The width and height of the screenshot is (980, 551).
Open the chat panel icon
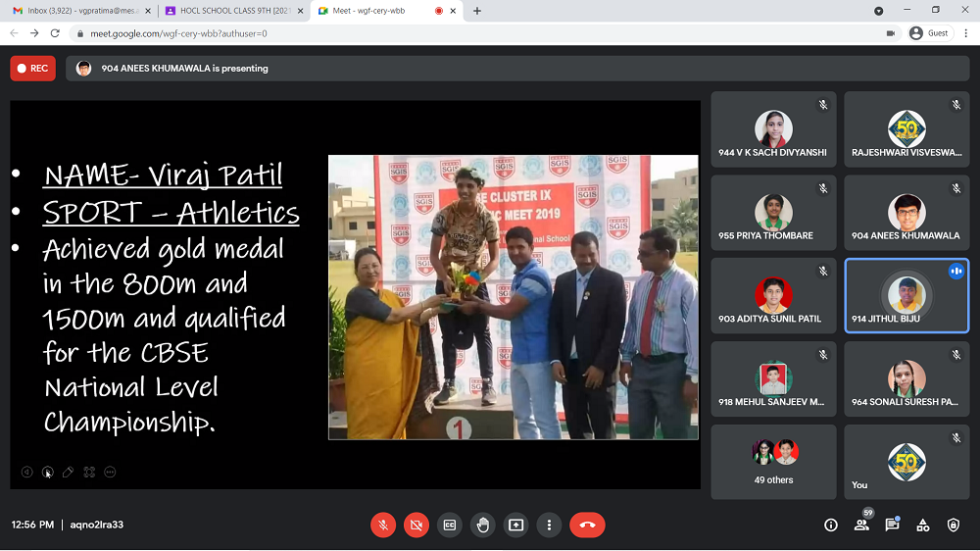coord(892,526)
